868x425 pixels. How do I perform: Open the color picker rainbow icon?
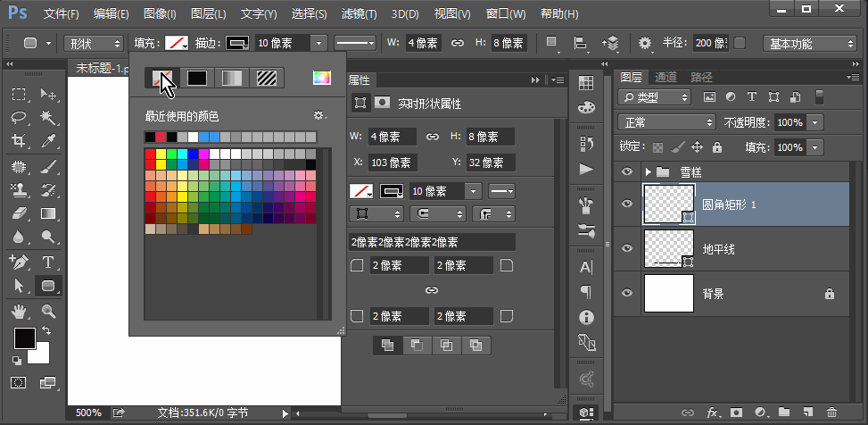321,78
